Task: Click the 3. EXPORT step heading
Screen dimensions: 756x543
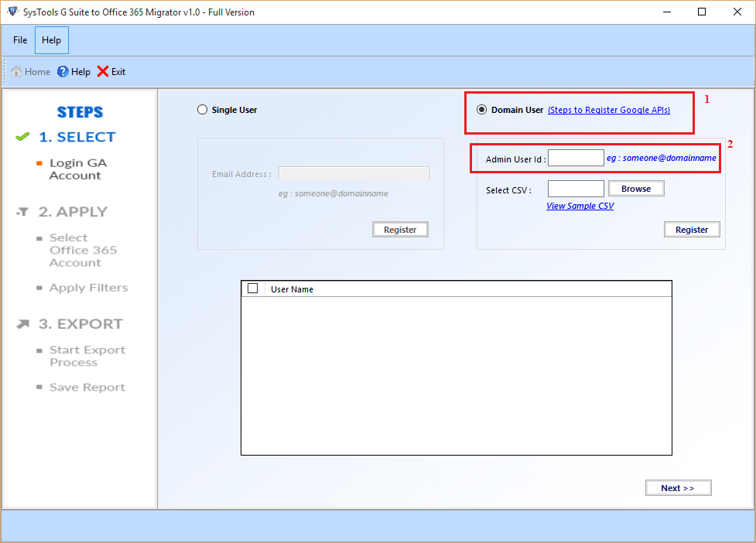Action: (80, 324)
